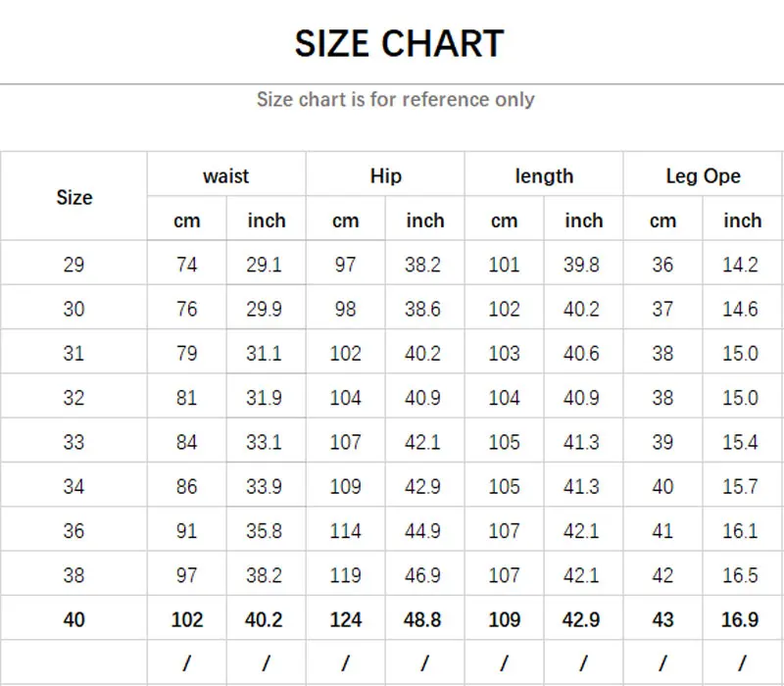Click length cm value 101
The image size is (784, 686).
pos(504,265)
